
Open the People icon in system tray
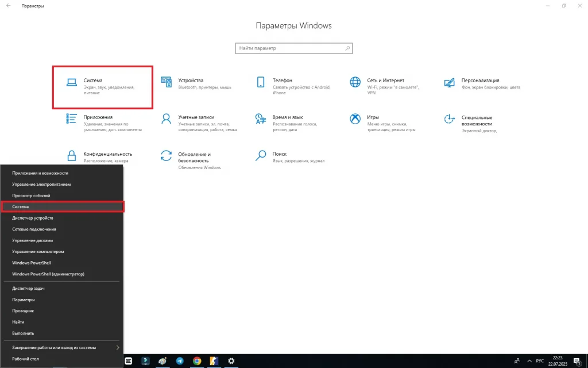[x=517, y=361]
